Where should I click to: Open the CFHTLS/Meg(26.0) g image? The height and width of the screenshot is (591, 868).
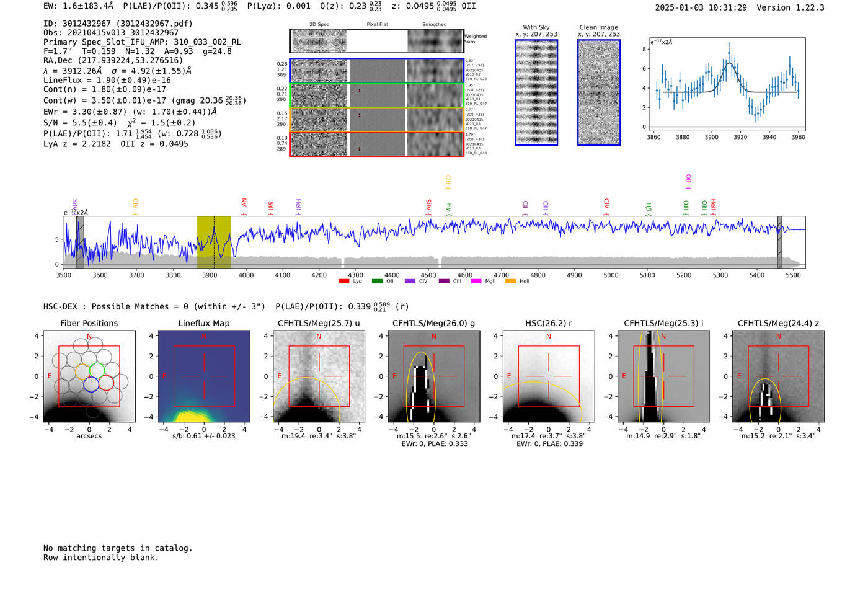(x=433, y=376)
